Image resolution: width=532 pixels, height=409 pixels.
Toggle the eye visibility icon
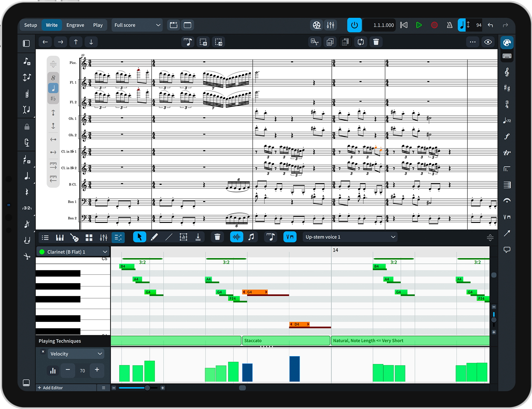click(488, 42)
